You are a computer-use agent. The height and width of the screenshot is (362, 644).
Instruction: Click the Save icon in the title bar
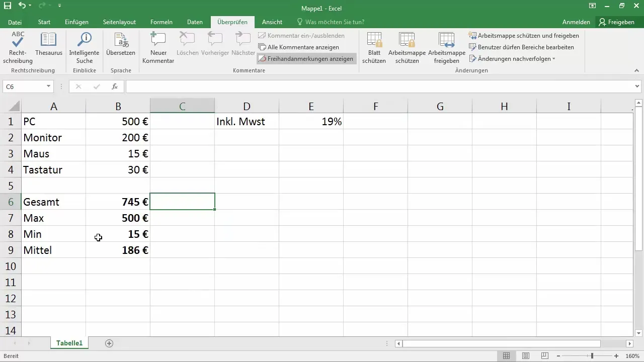tap(8, 6)
